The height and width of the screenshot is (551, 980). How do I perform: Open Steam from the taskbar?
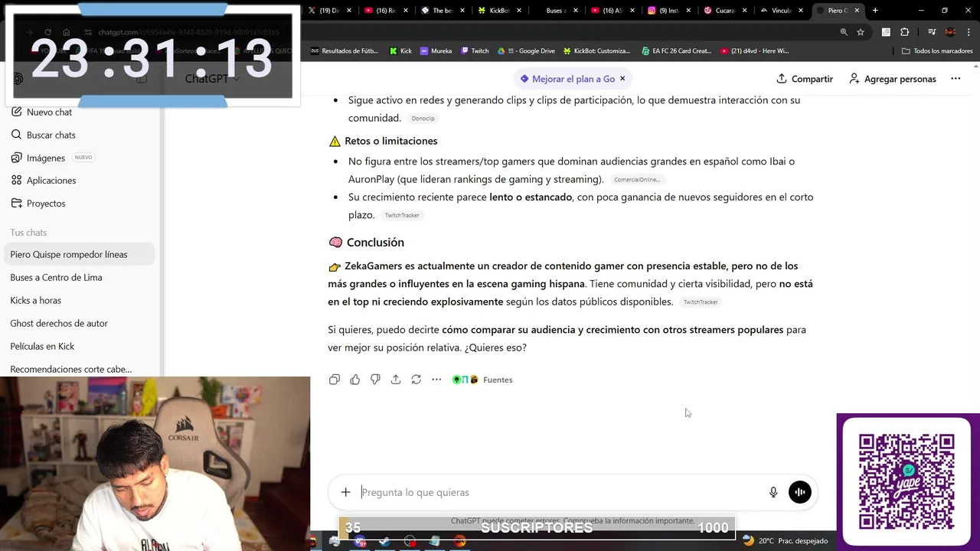click(384, 542)
